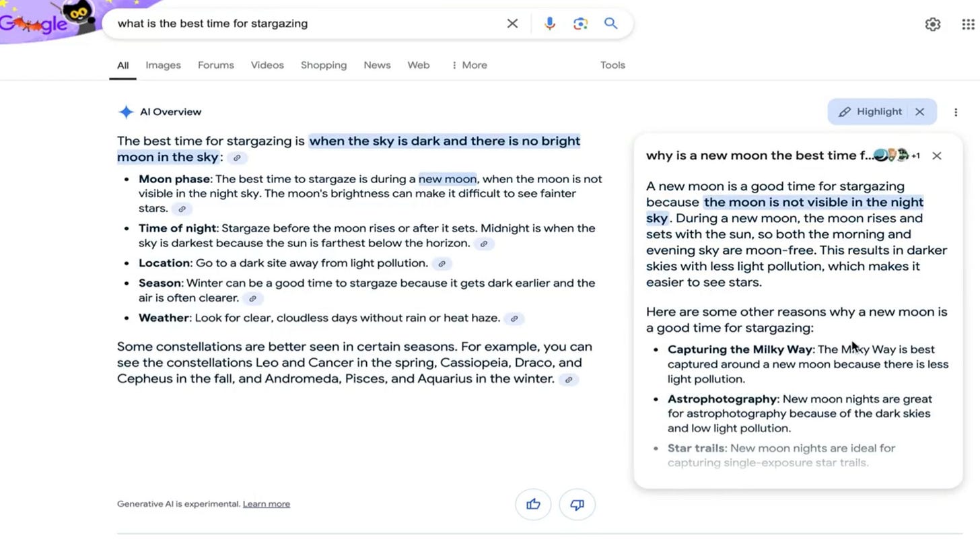Click highlighted 'when the sky is dark' phrase
The width and height of the screenshot is (980, 552).
click(444, 141)
